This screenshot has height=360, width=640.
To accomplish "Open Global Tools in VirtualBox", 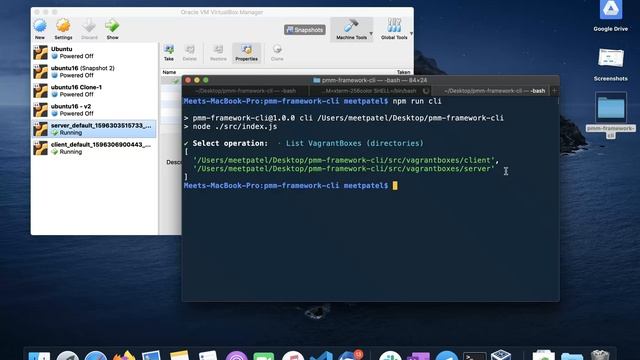I will (394, 29).
